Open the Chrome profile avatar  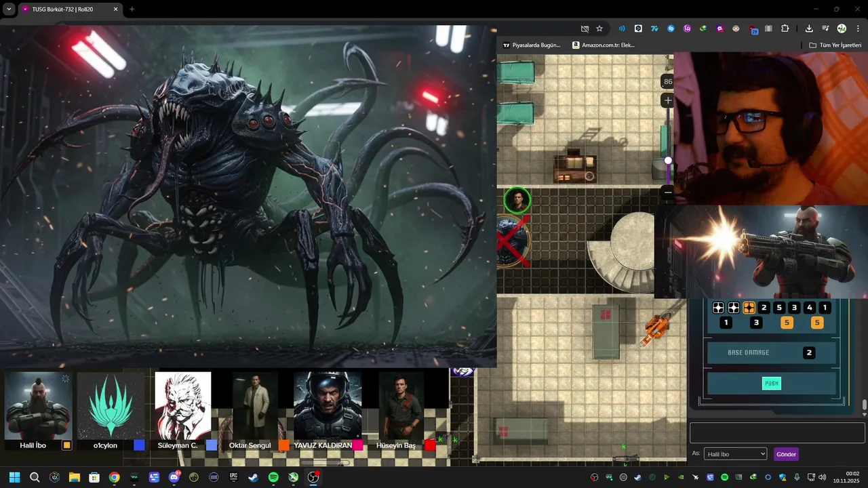(x=842, y=28)
